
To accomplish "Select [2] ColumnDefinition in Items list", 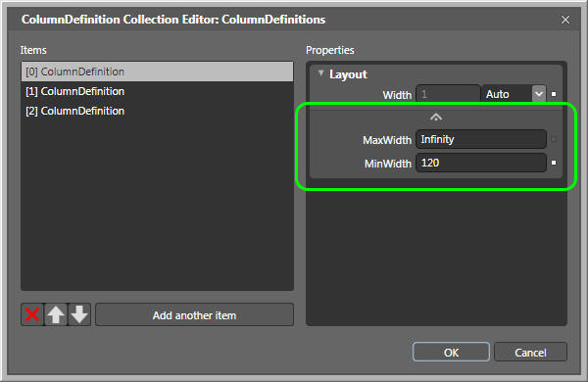I will [157, 111].
